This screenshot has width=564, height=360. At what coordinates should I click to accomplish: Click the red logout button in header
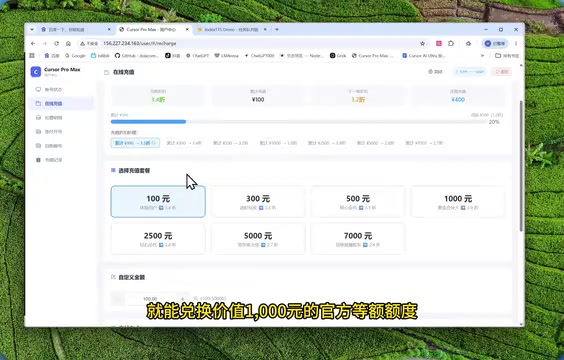click(x=502, y=72)
